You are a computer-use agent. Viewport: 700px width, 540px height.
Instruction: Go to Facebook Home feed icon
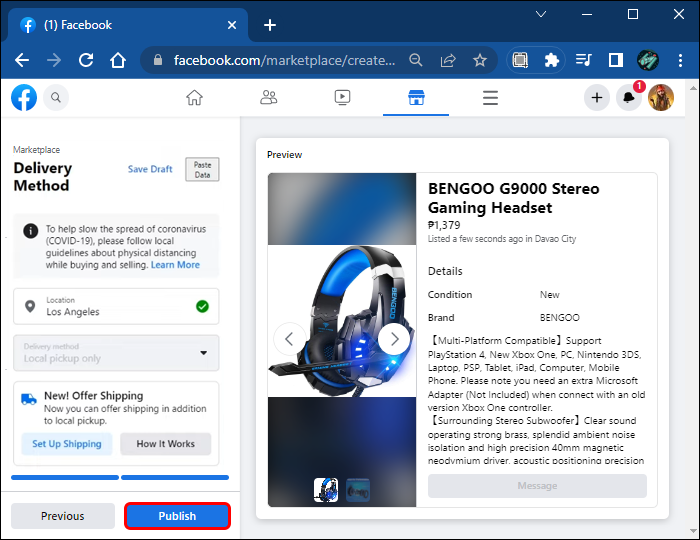[194, 98]
